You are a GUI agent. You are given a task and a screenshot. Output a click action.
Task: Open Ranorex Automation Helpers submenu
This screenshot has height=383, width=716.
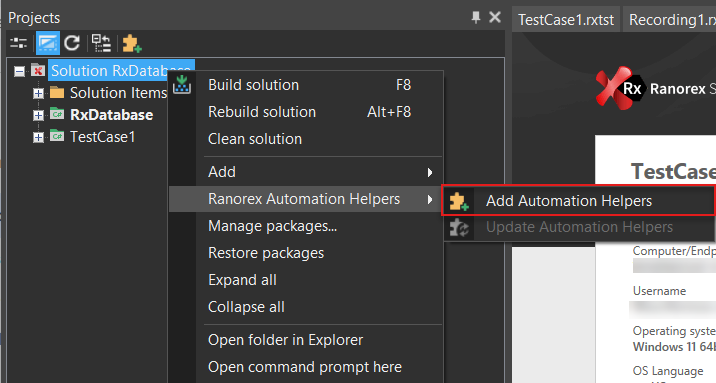[305, 199]
